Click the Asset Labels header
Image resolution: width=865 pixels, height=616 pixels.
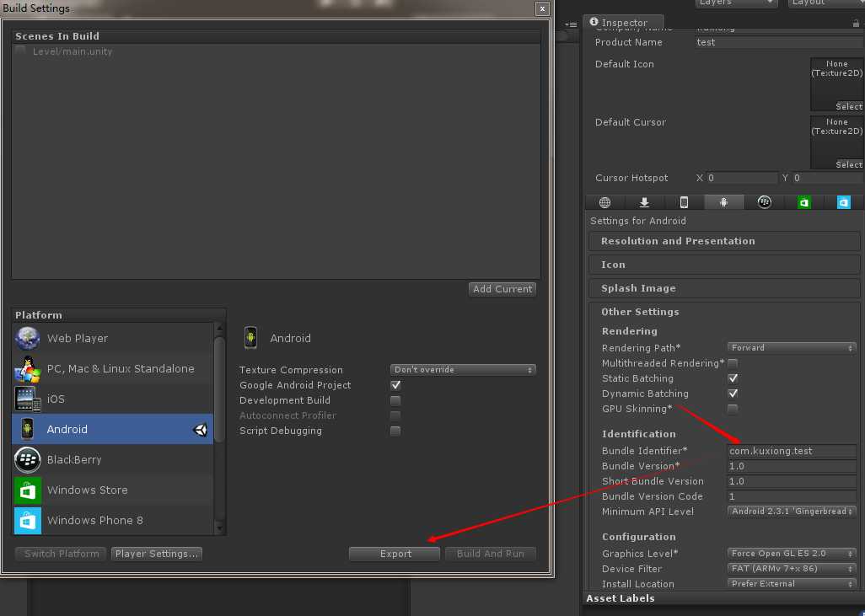tap(620, 598)
